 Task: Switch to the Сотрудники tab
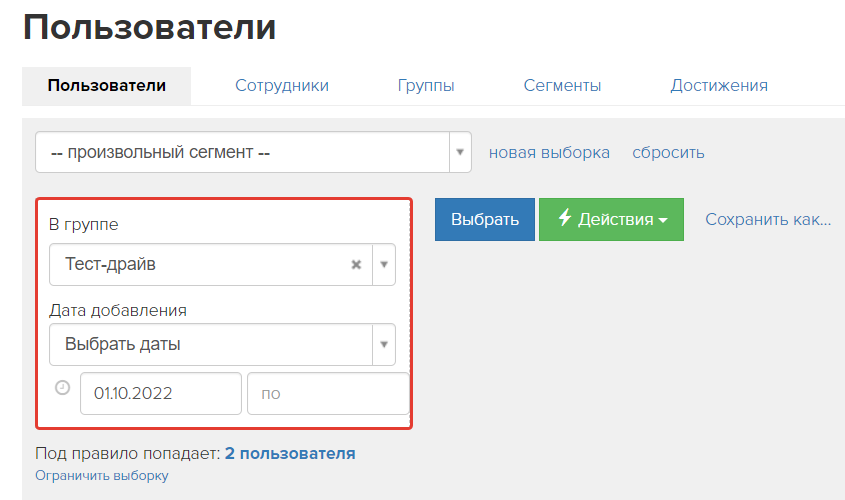pos(282,86)
